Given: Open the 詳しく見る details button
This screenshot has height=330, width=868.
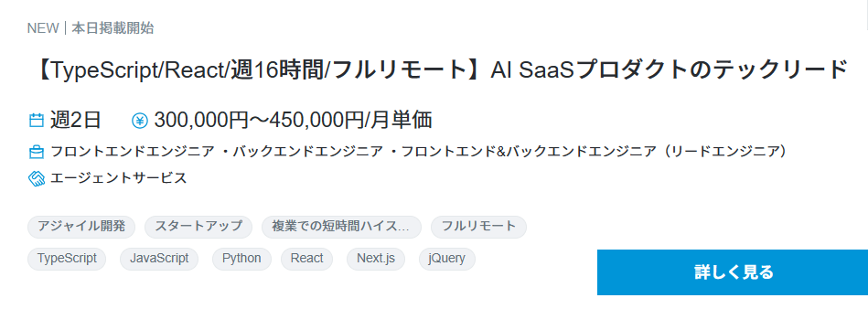Looking at the screenshot, I should tap(733, 272).
